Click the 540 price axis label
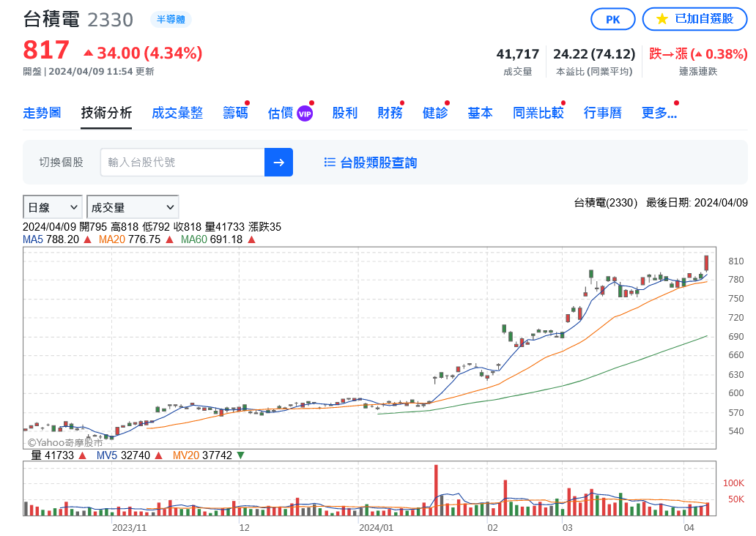756x536 pixels. click(736, 431)
